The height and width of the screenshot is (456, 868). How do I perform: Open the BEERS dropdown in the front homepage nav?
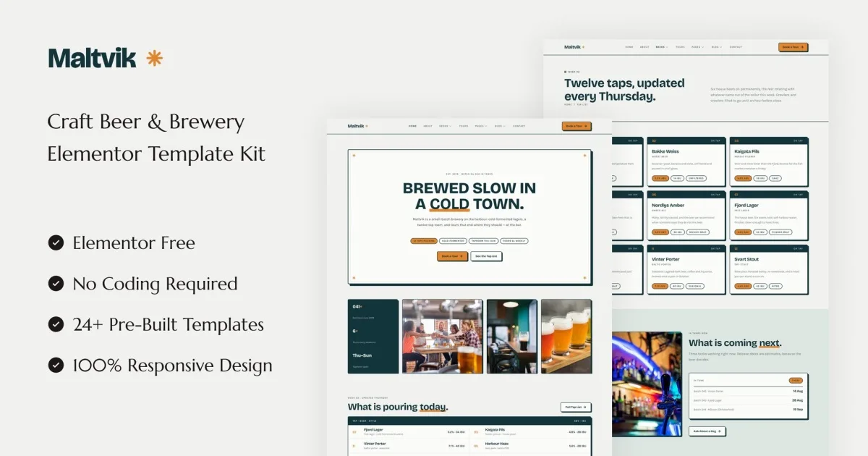444,126
